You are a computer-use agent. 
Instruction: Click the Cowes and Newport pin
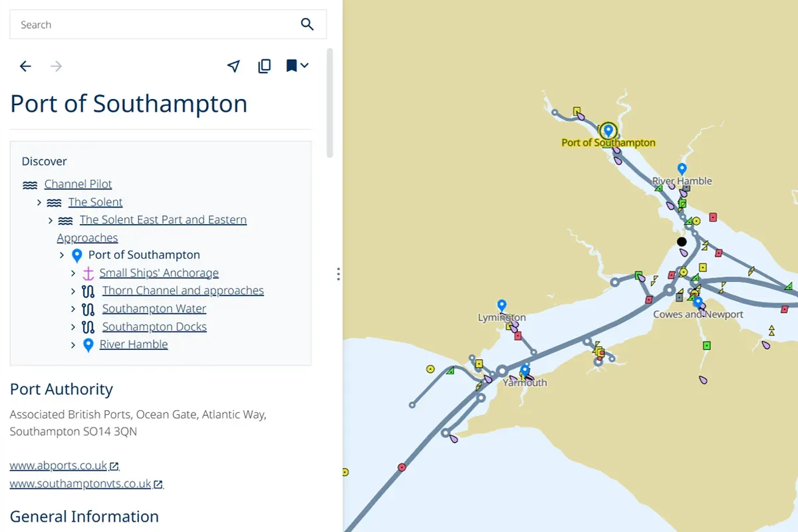(x=698, y=303)
